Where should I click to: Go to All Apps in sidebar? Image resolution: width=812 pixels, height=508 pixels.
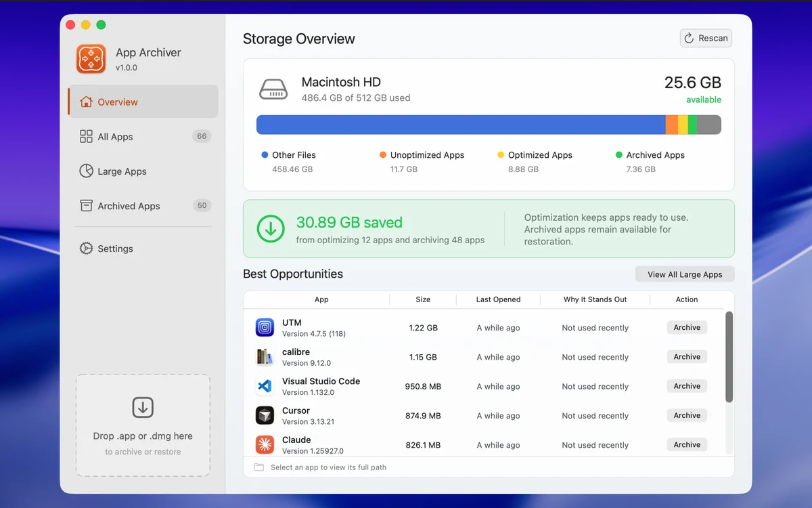pyautogui.click(x=143, y=136)
